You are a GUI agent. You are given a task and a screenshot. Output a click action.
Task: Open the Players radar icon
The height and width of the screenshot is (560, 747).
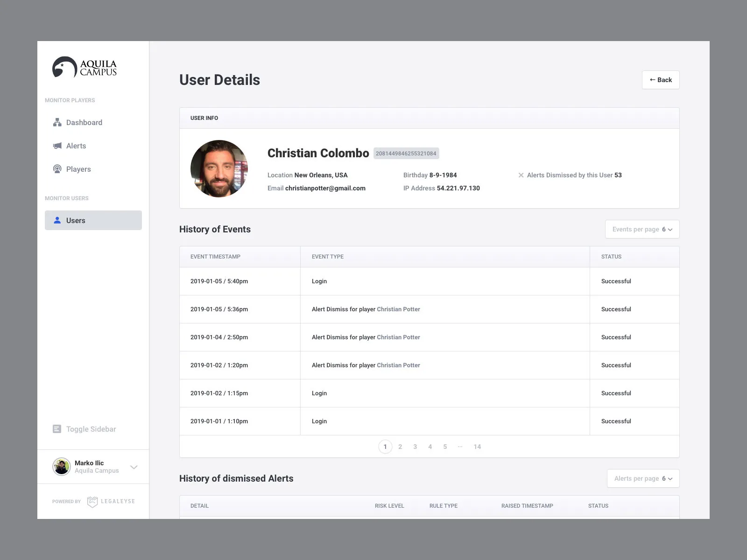coord(57,169)
